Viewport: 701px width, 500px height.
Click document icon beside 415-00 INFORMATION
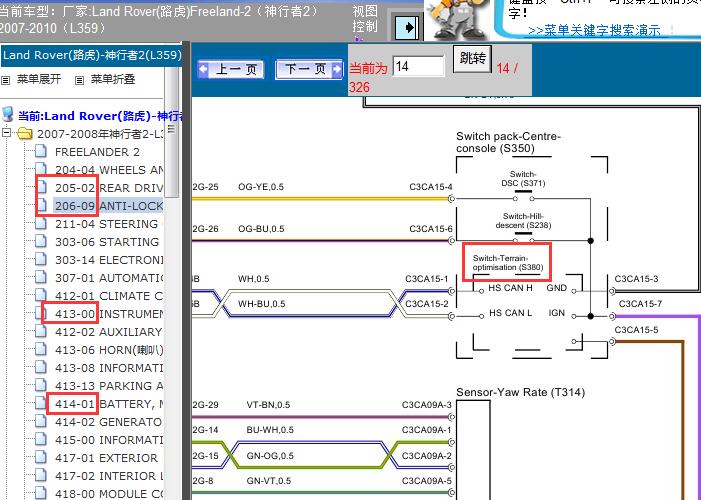(x=41, y=439)
